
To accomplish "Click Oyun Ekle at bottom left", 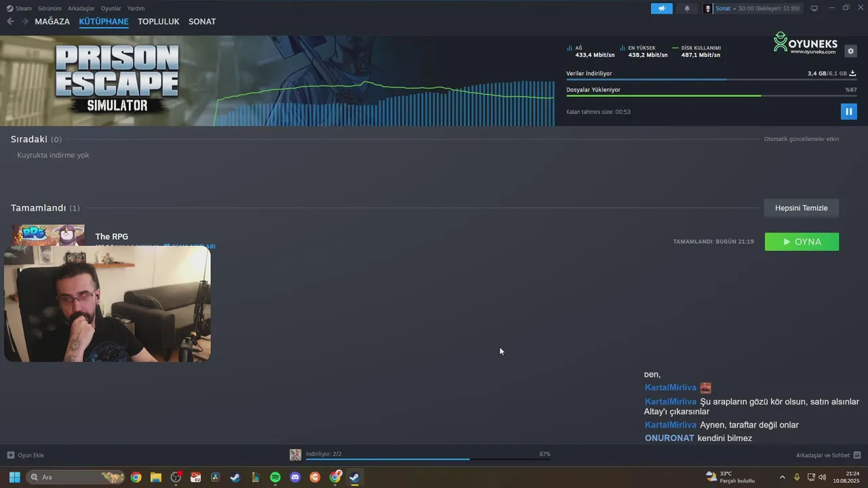I will pos(25,455).
